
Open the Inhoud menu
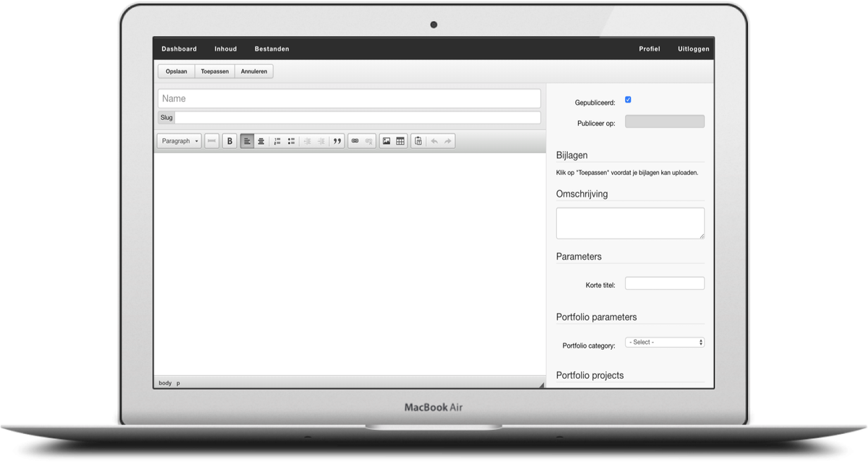(226, 49)
